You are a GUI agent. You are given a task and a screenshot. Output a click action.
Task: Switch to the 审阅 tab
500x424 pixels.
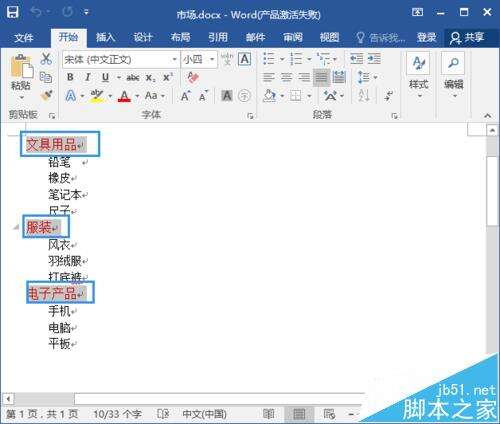click(x=293, y=37)
